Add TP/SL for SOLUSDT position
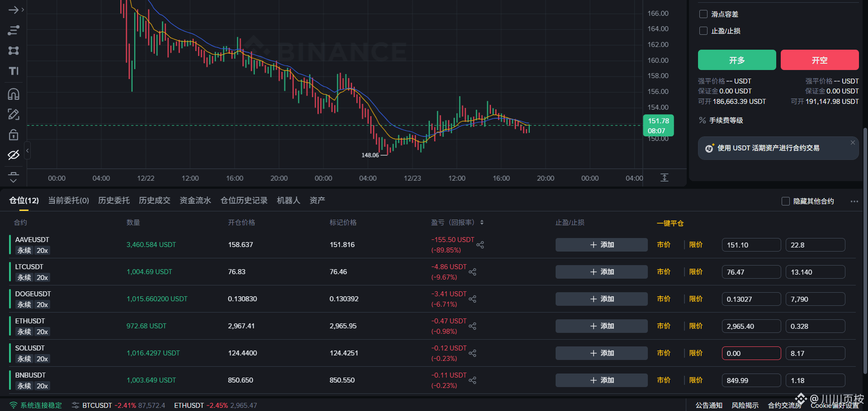This screenshot has width=868, height=411. (x=602, y=353)
